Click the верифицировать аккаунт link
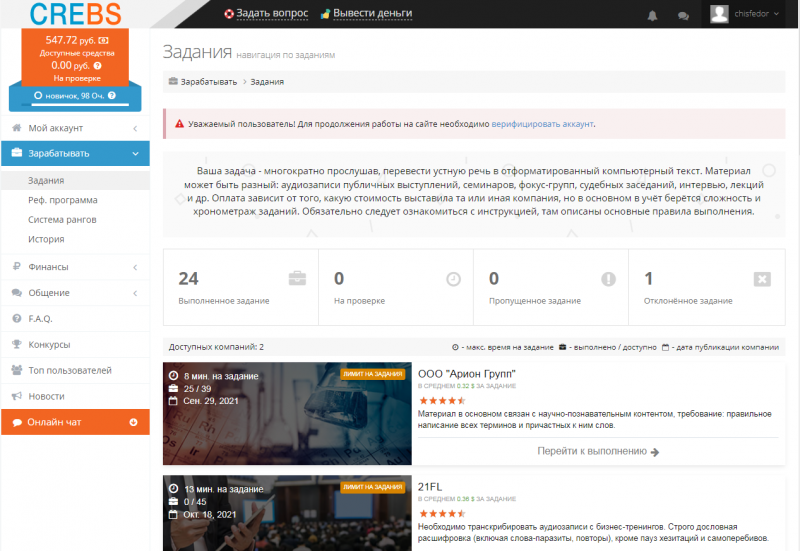 coord(542,124)
